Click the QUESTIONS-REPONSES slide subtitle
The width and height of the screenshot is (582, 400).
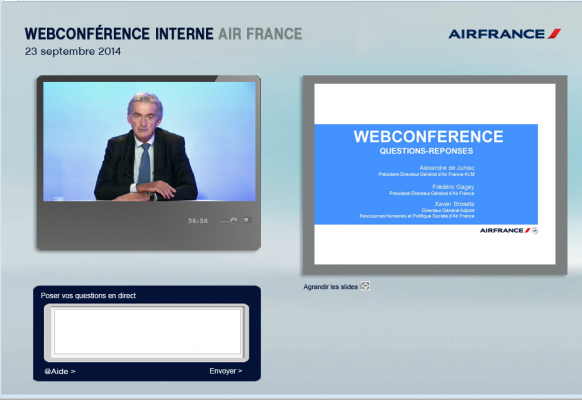coord(426,151)
